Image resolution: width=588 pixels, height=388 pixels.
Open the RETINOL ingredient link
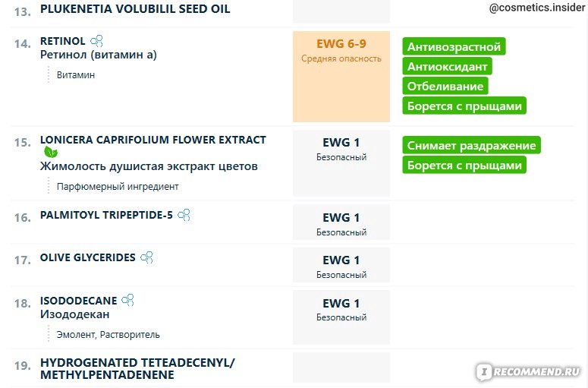click(x=63, y=41)
